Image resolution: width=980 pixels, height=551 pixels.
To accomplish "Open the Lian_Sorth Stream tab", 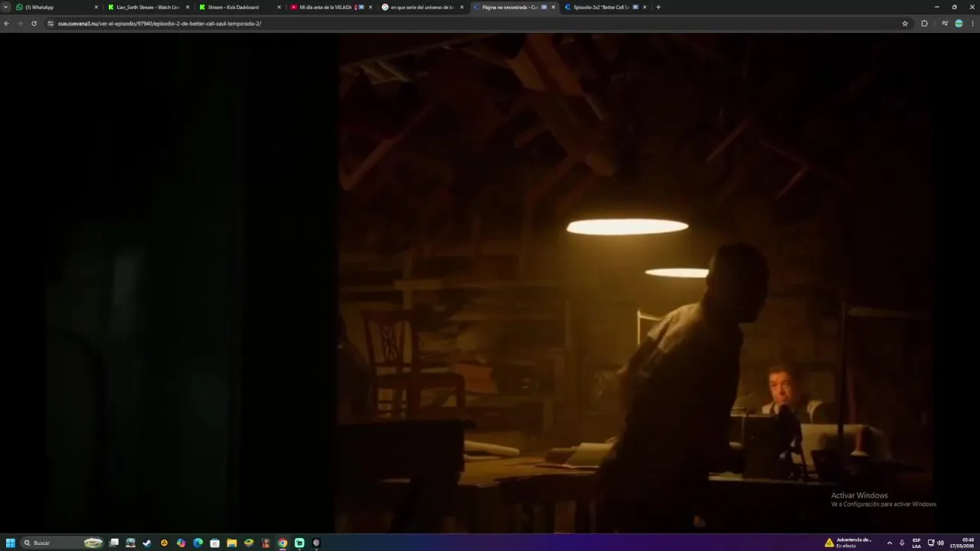I will (x=148, y=7).
